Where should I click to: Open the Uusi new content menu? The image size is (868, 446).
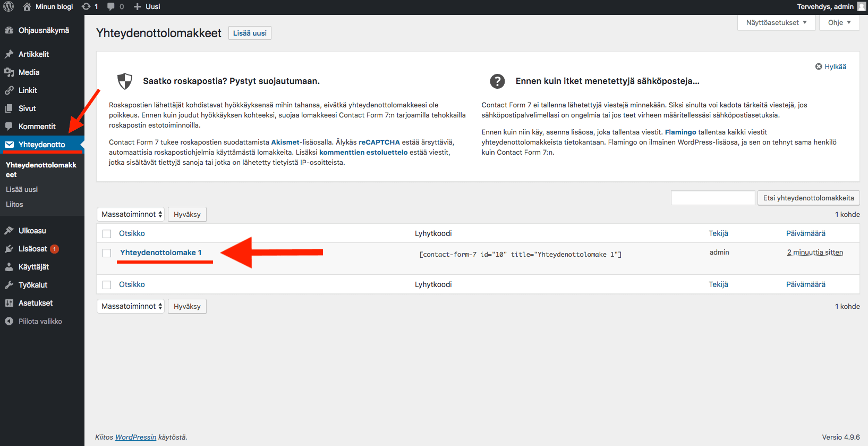click(147, 6)
